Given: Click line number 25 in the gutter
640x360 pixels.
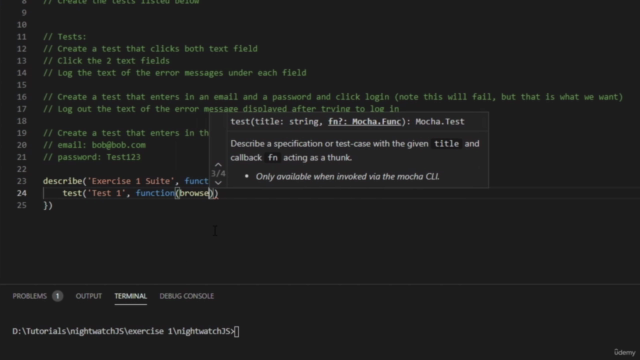Looking at the screenshot, I should [22, 205].
